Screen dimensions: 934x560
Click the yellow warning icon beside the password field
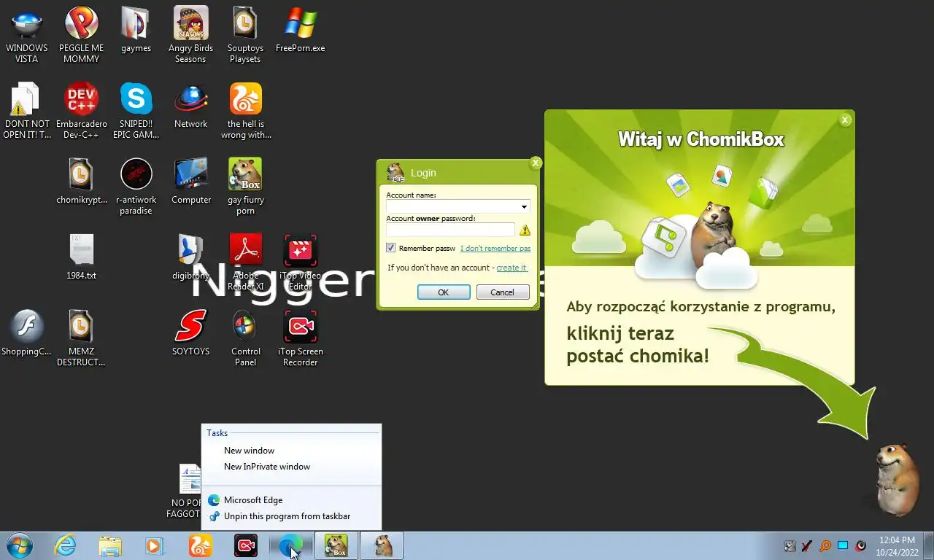525,230
